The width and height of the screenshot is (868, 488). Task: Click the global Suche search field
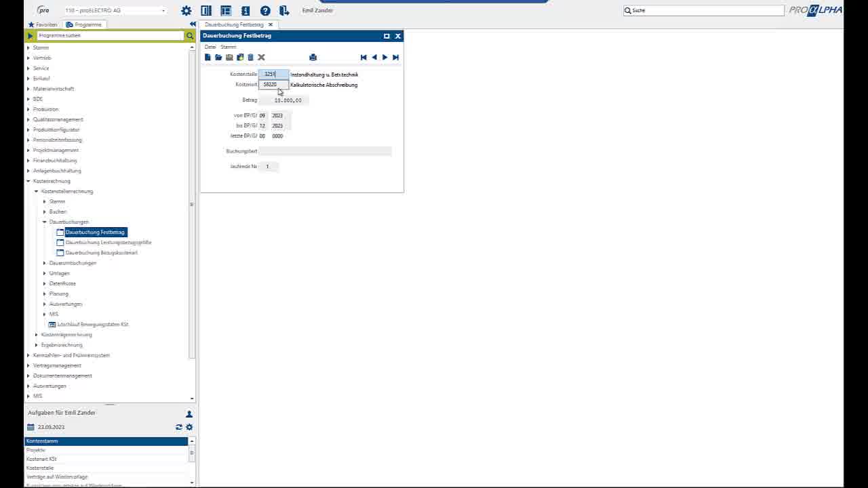pyautogui.click(x=703, y=11)
